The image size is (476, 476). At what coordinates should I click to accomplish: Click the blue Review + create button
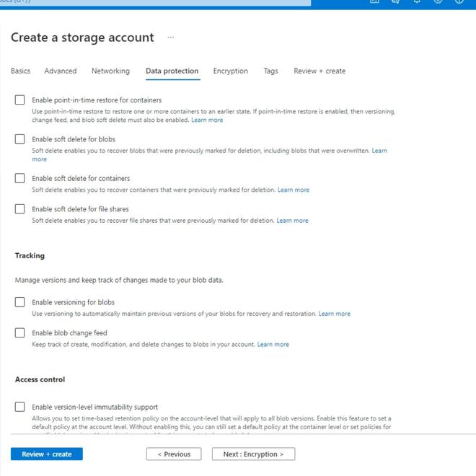[x=47, y=454]
